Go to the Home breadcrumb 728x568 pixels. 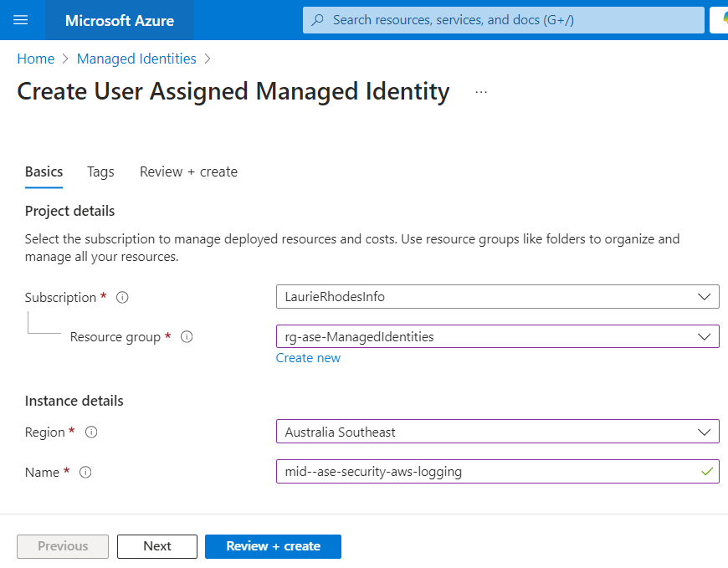click(36, 59)
